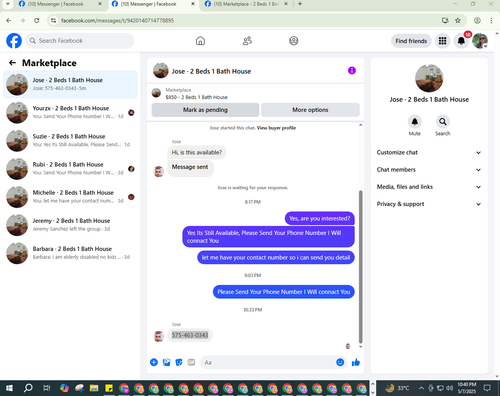Switch to the Marketplace 2 Beds browser tab
Viewport: 500px width, 396px height.
(247, 4)
